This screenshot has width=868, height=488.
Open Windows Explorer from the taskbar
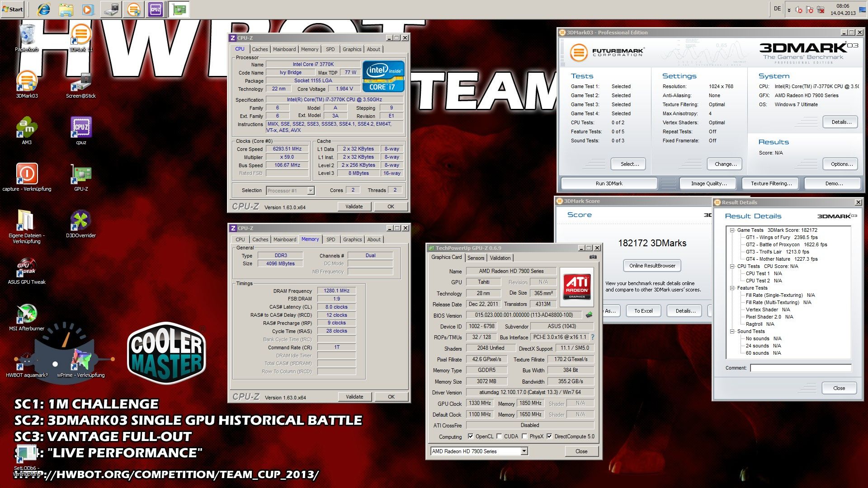tap(66, 9)
